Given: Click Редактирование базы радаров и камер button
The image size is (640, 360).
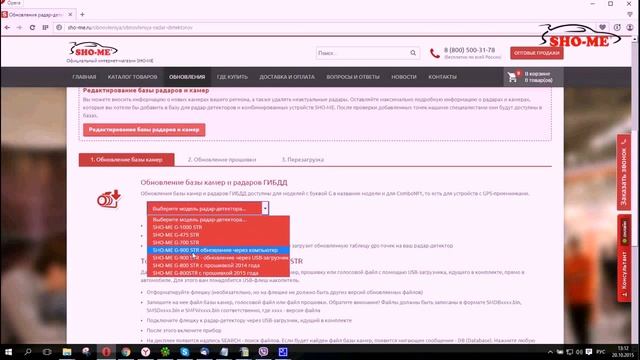Looking at the screenshot, I should (x=144, y=130).
